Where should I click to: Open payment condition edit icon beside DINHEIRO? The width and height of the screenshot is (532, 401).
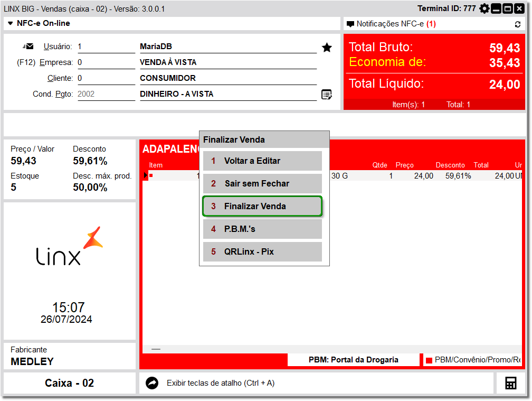point(326,95)
